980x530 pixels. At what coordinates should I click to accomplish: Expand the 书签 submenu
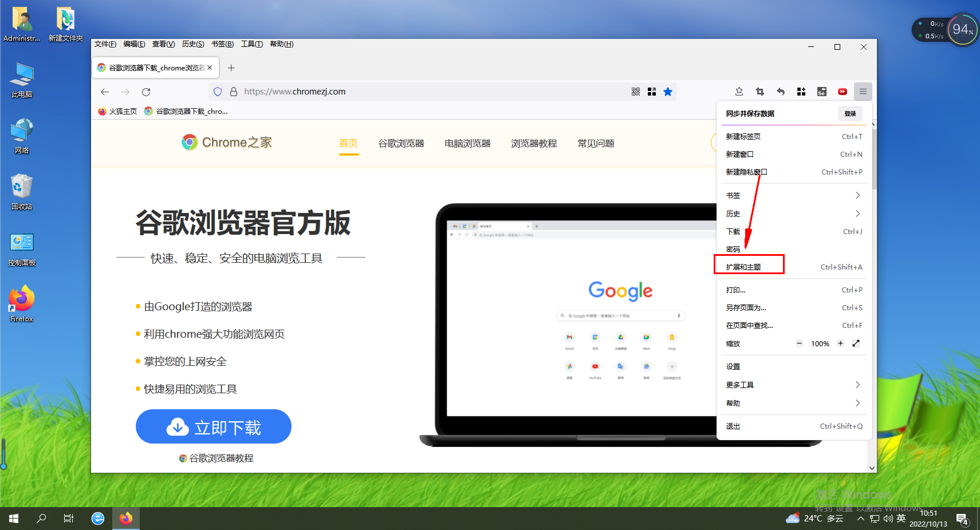[x=794, y=195]
